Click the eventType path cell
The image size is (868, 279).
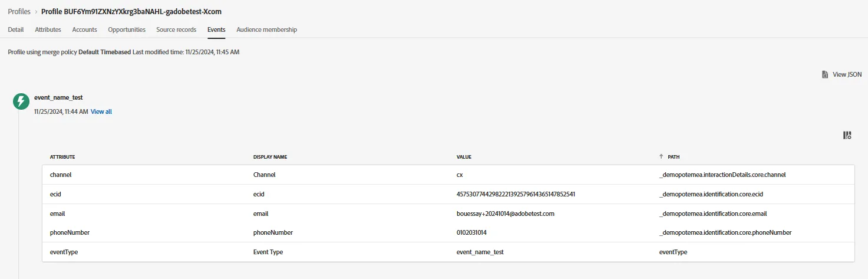[673, 252]
